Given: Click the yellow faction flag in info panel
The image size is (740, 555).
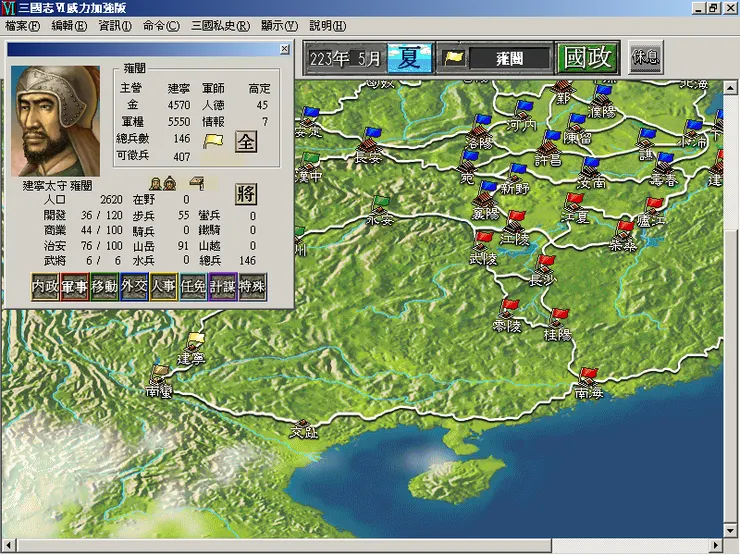Looking at the screenshot, I should pos(213,141).
